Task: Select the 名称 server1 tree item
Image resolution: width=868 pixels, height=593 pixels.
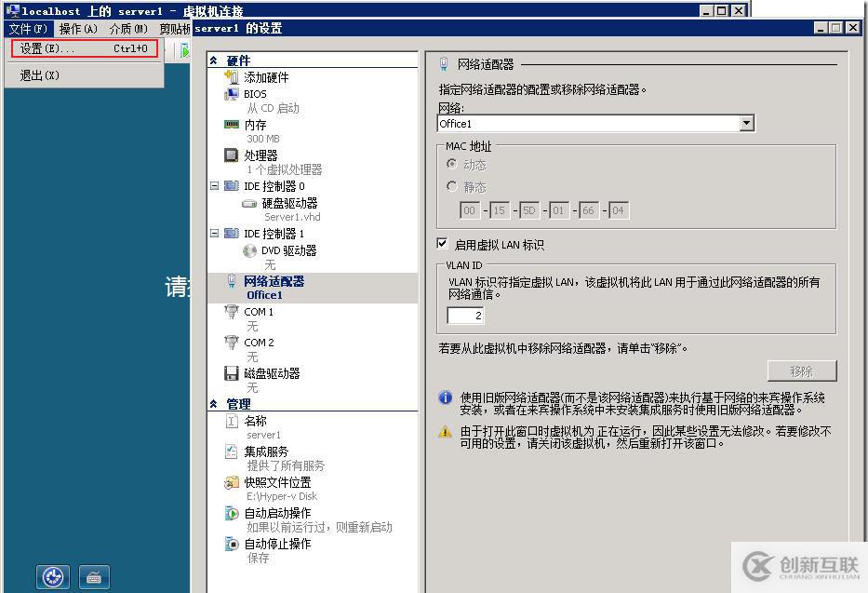Action: [263, 427]
